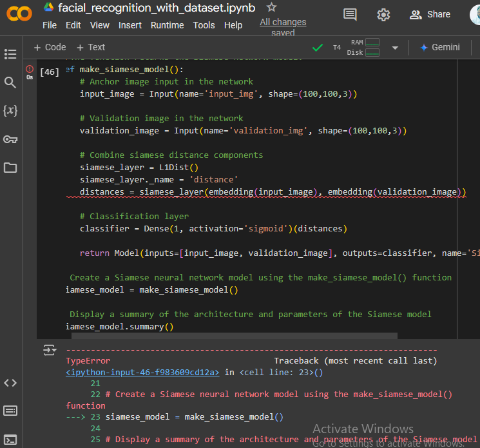Click the validation_image = Input line
Viewport: 480px width, 448px height.
(243, 130)
